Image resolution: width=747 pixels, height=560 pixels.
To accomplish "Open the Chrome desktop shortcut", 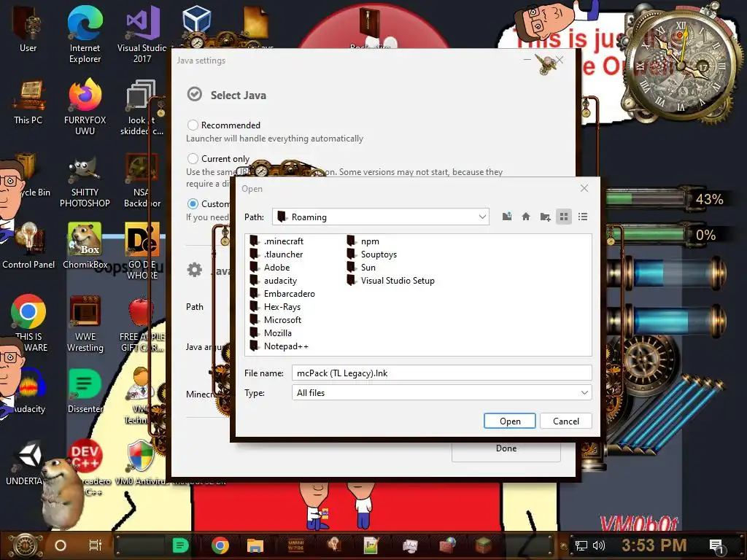I will point(28,312).
